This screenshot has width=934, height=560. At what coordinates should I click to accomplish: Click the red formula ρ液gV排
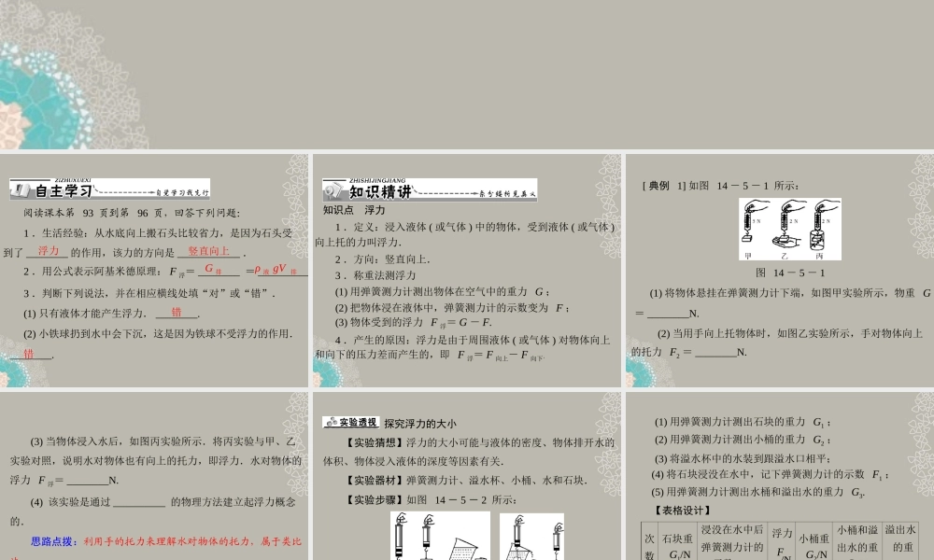click(276, 269)
